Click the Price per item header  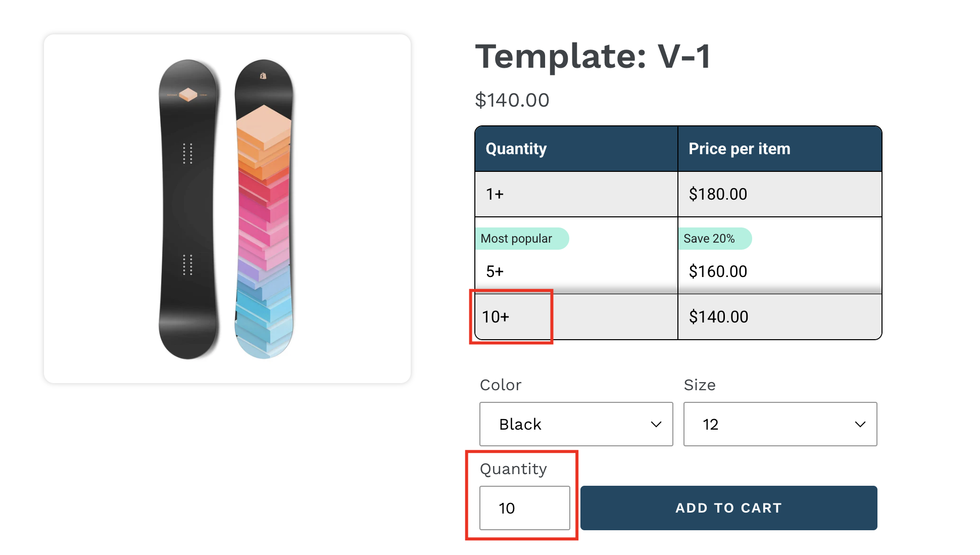click(739, 149)
